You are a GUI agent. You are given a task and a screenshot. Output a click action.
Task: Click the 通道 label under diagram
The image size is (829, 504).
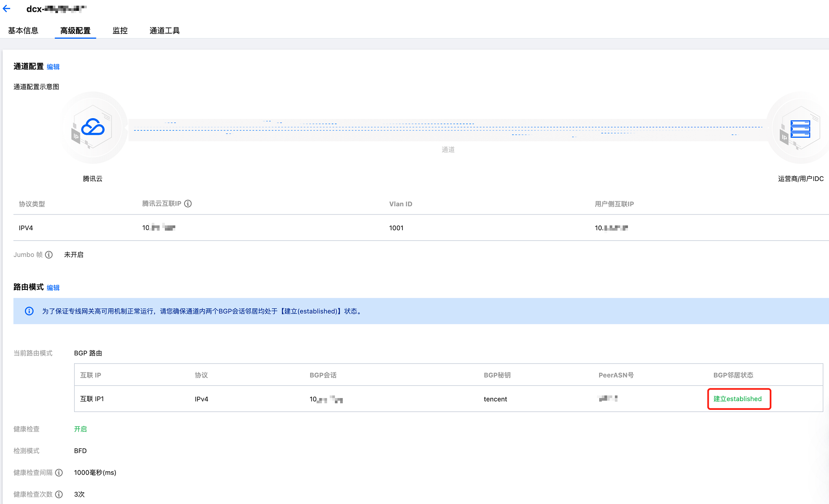click(448, 150)
